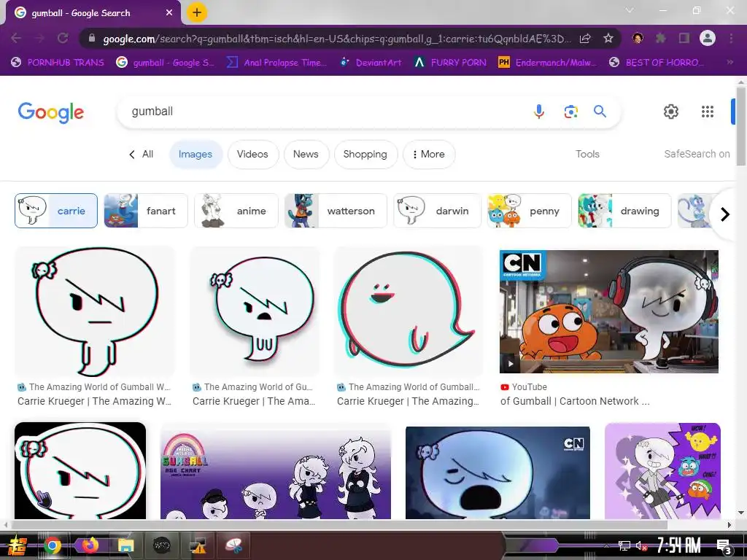Screen dimensions: 747x560
Task: Open the Cartoon Network YouTube video thumbnail
Action: point(609,311)
